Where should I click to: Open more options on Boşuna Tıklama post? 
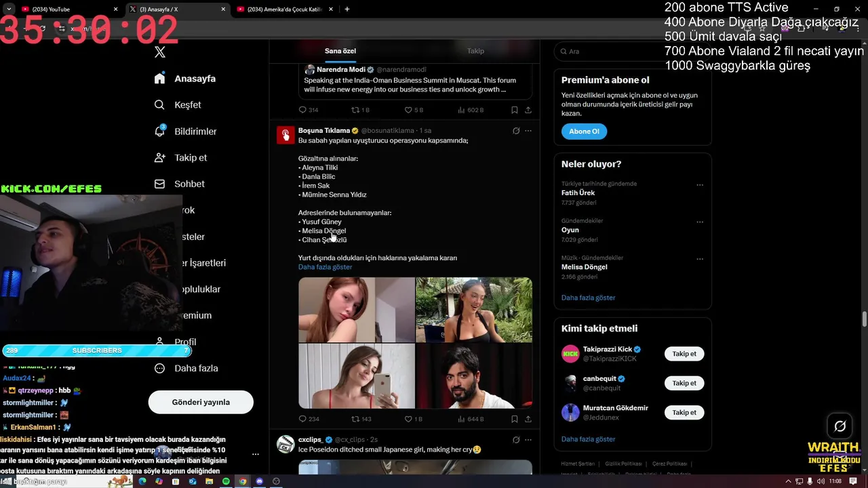click(x=528, y=131)
